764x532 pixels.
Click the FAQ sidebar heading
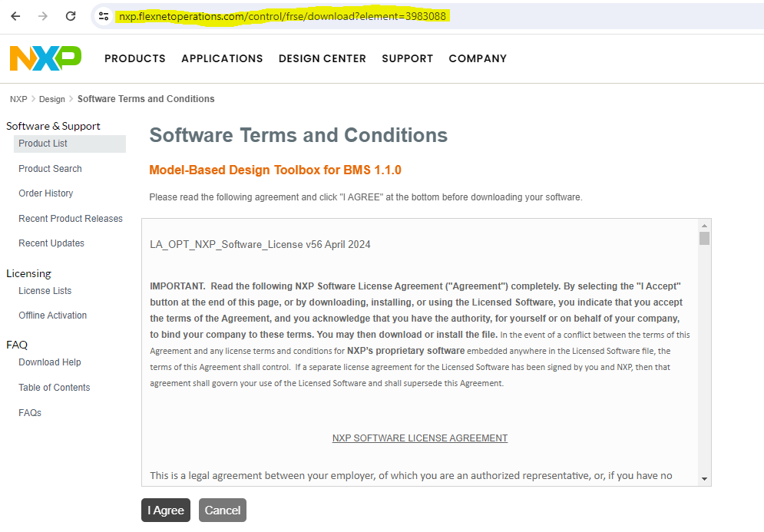[x=17, y=345]
